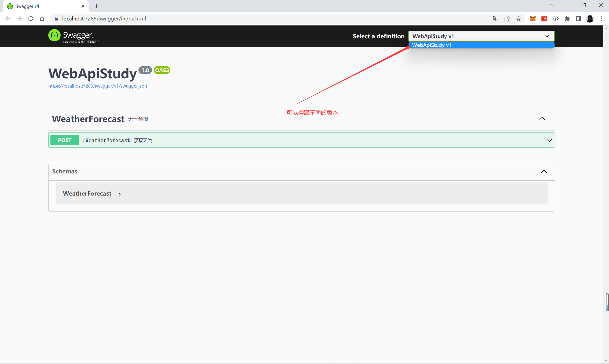The image size is (609, 364).
Task: Open the swagger.json link
Action: [x=98, y=86]
